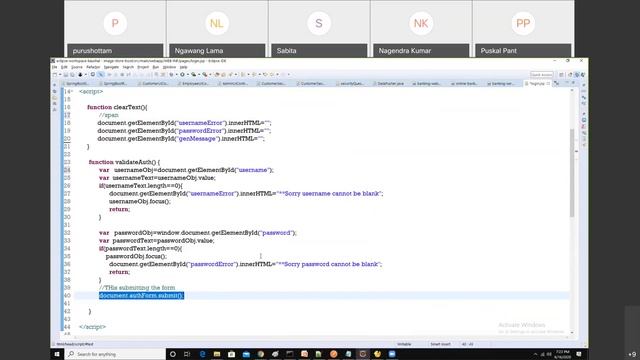Show hidden editor tabs list chevron
The height and width of the screenshot is (360, 640).
pyautogui.click(x=556, y=83)
